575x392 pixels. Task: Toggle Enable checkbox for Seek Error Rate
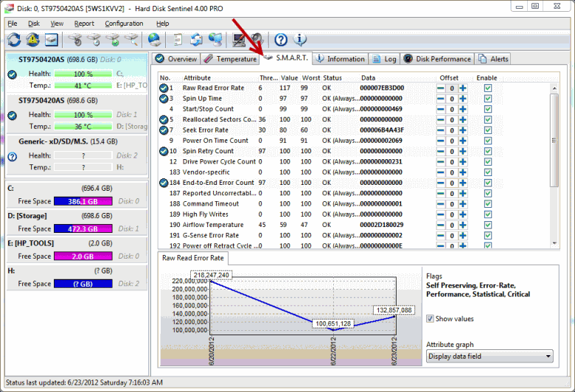tap(488, 130)
